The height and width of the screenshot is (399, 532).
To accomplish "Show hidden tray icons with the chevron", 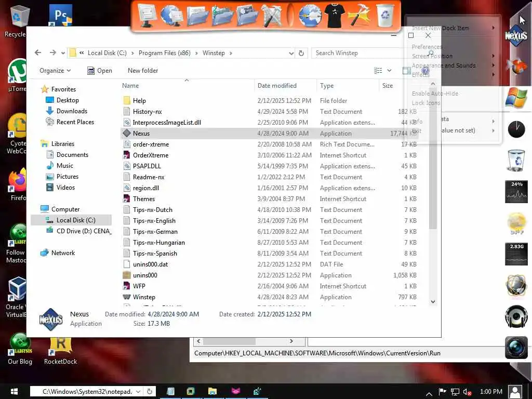I will [x=429, y=394].
